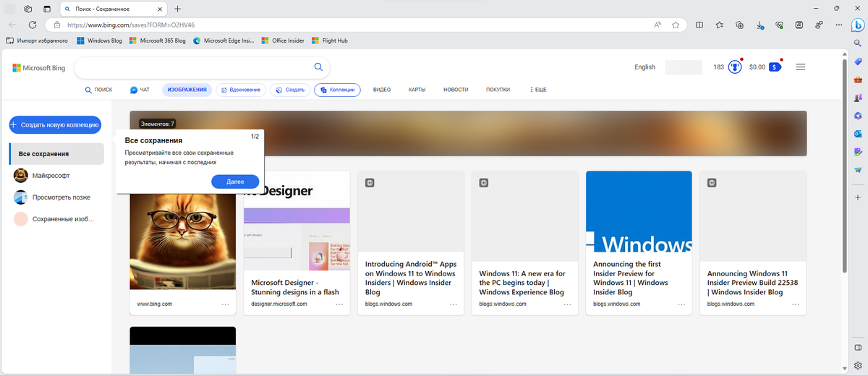This screenshot has height=376, width=868.
Task: Click the Bing chat icon in Edge toolbar
Action: (857, 25)
